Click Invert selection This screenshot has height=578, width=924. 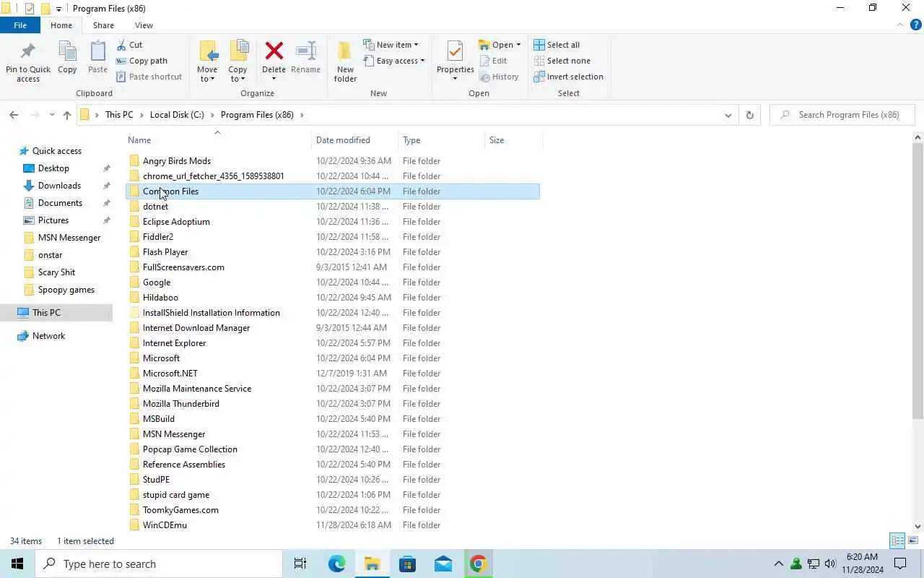568,77
